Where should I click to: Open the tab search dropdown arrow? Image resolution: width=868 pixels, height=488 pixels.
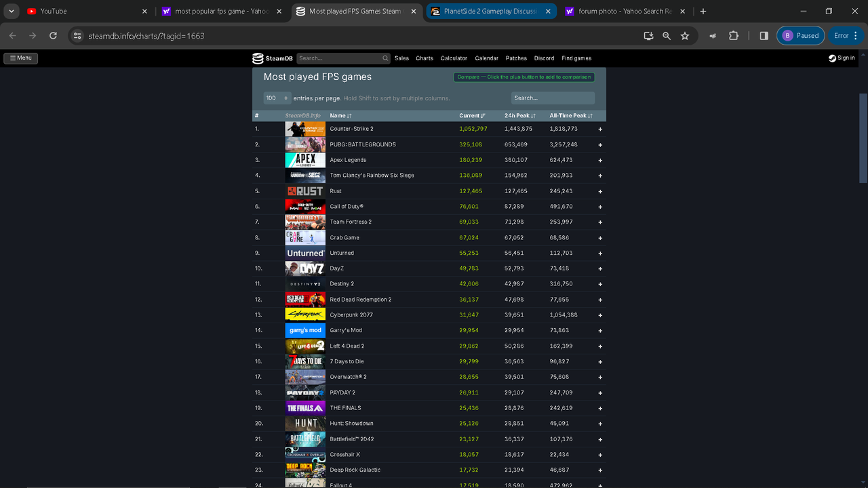pyautogui.click(x=12, y=12)
